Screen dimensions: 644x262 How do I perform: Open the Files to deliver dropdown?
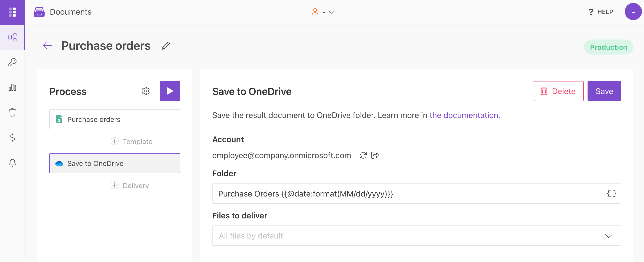(417, 236)
